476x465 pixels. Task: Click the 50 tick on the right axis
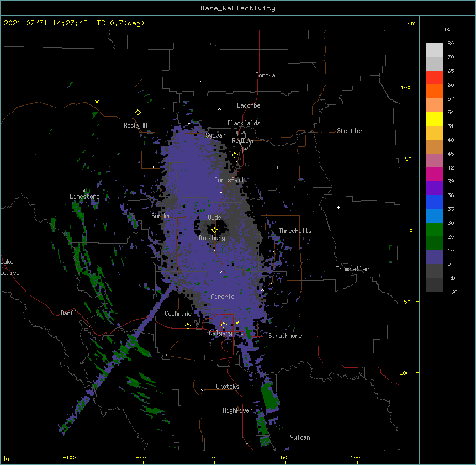(408, 158)
